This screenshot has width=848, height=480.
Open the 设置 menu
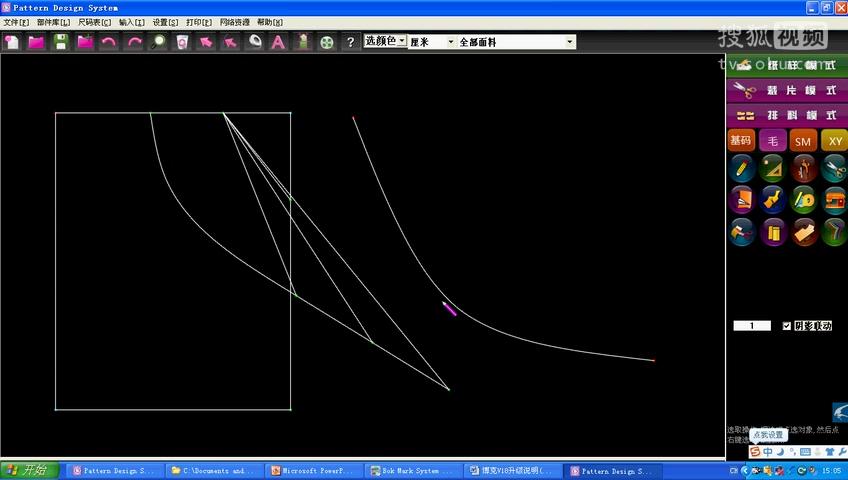tap(165, 22)
